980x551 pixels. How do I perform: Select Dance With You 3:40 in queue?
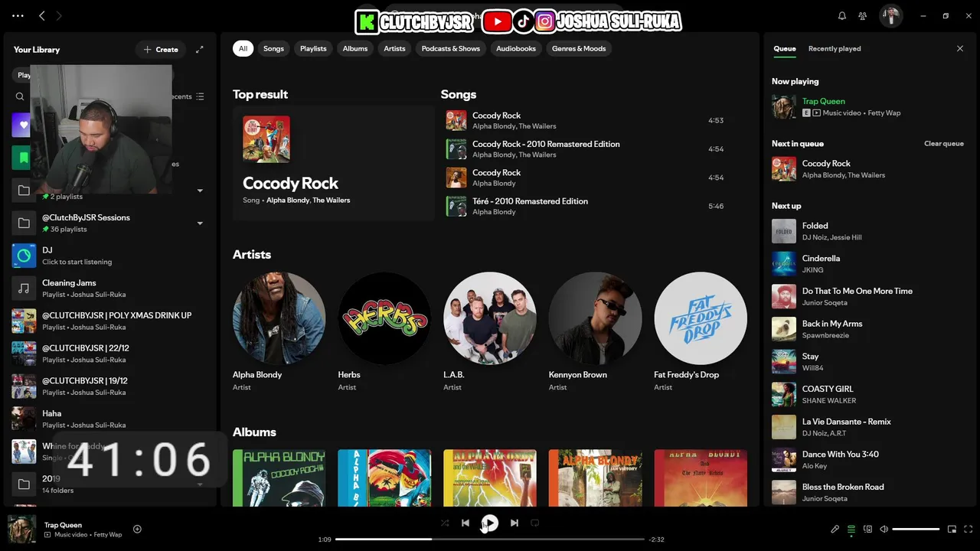867,460
